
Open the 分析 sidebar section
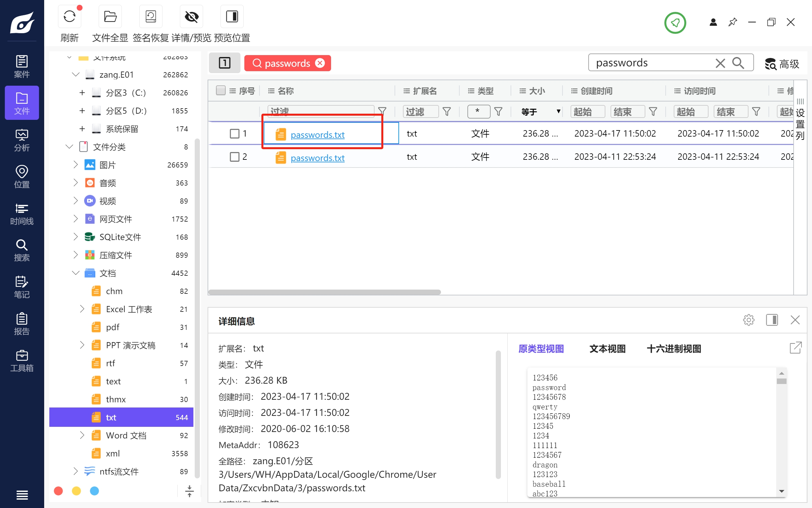point(22,140)
